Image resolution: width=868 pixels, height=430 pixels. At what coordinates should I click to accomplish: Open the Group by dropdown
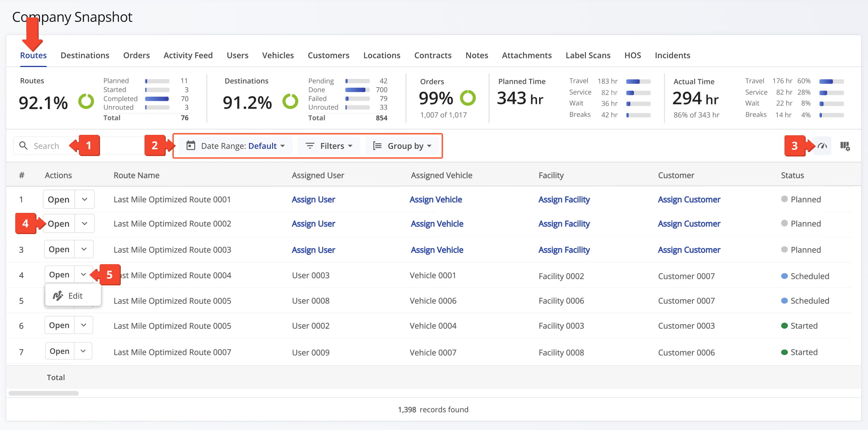point(402,145)
